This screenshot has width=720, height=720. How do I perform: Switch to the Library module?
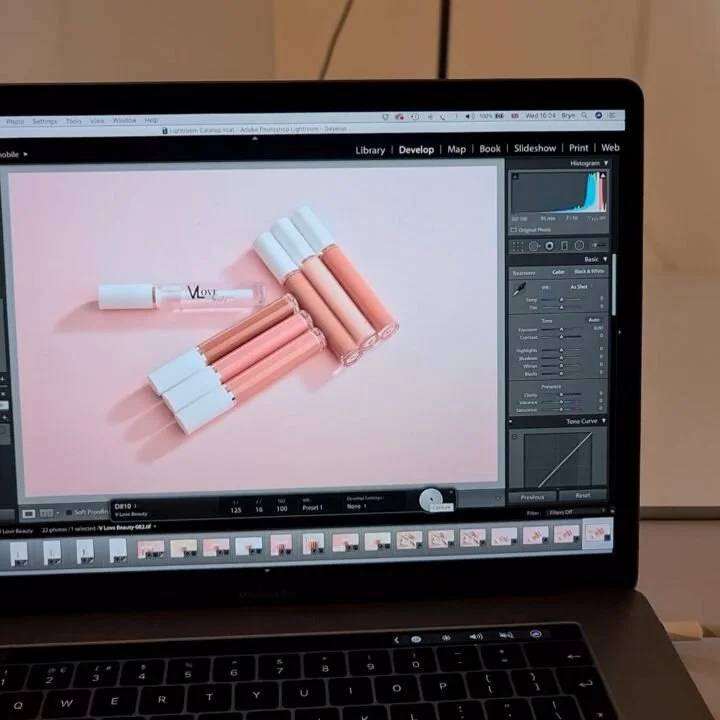[x=370, y=150]
